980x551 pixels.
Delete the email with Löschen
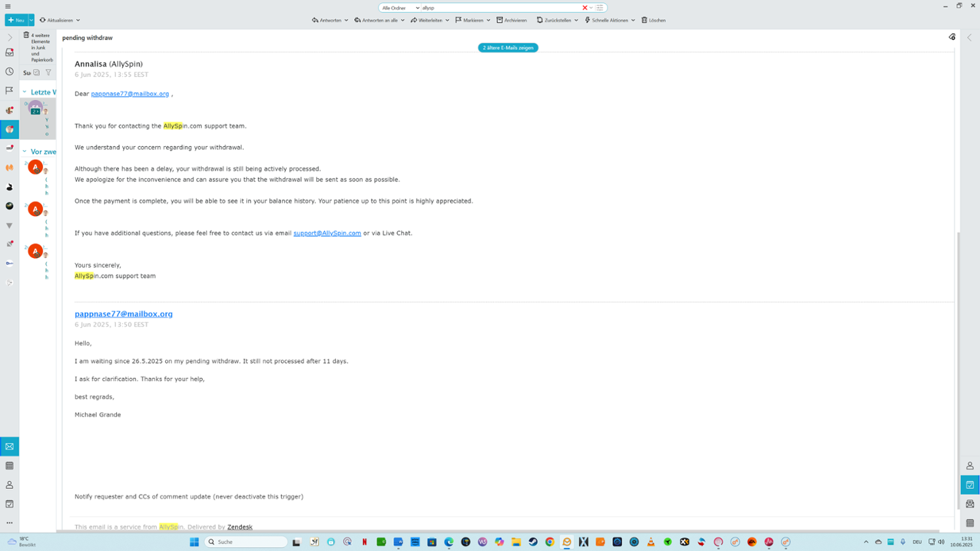(x=653, y=20)
